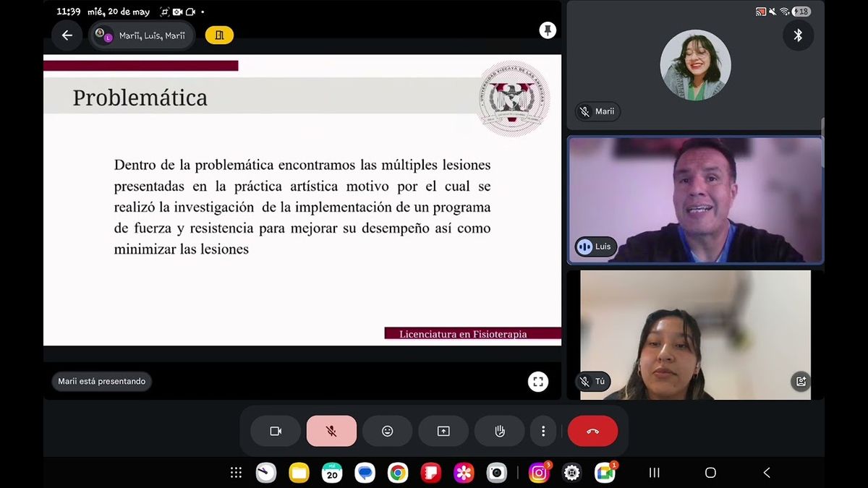Raise hand in the meeting

[499, 431]
